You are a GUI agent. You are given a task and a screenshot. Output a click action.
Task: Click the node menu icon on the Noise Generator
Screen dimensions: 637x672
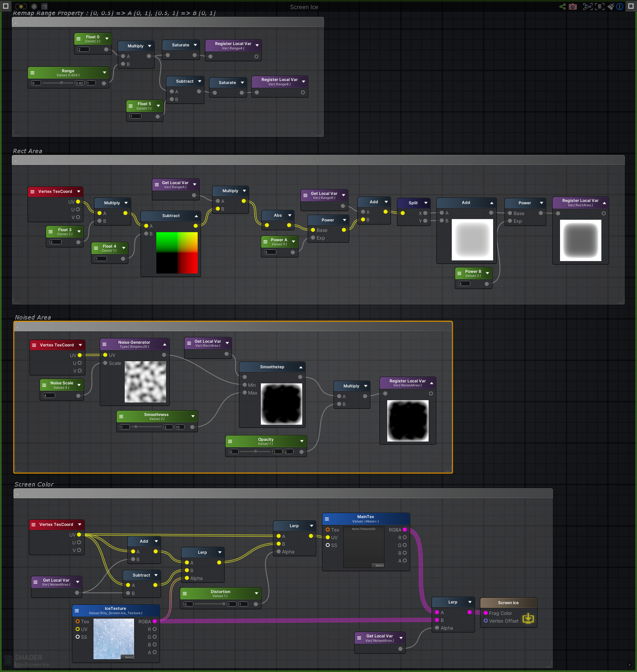[x=105, y=343]
